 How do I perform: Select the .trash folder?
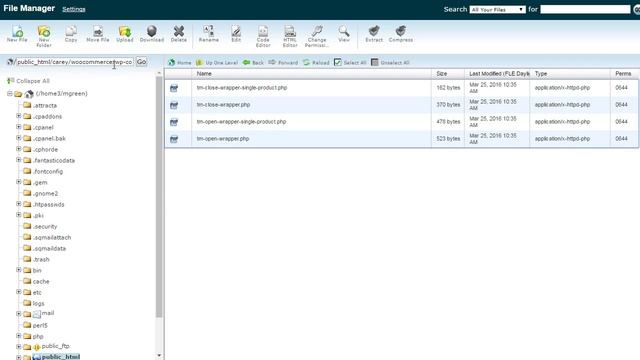(x=41, y=259)
